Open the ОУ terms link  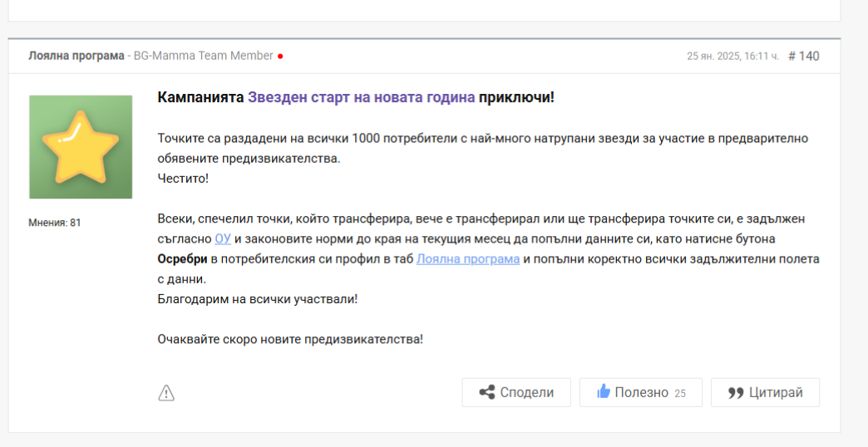pos(223,239)
